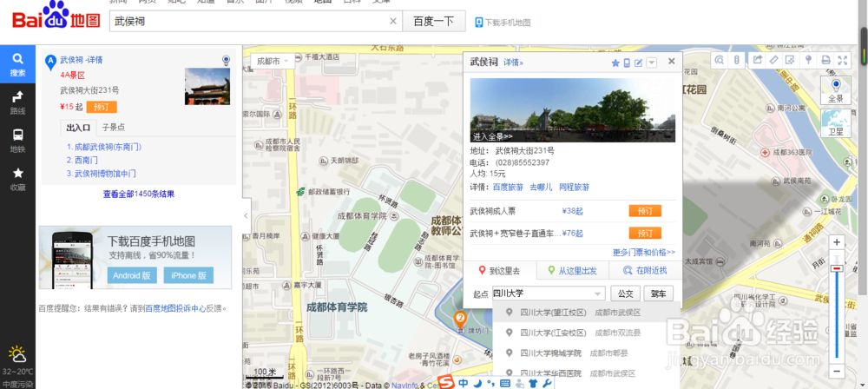Select the 从这里出发 tab
The width and height of the screenshot is (868, 389).
coord(572,271)
